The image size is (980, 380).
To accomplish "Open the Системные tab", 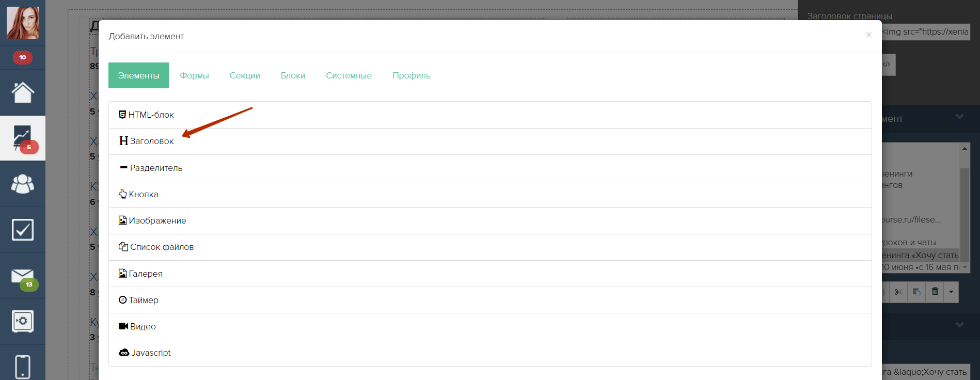I will 349,75.
